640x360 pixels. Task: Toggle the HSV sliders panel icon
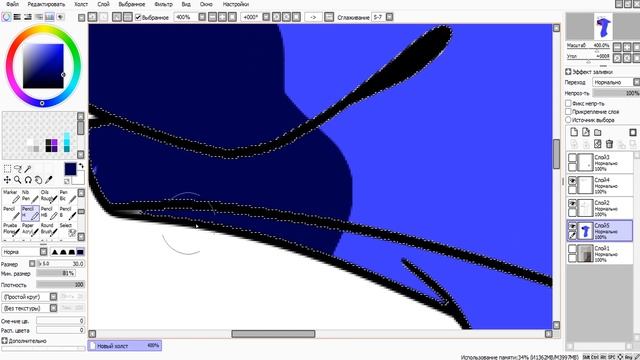coord(28,17)
